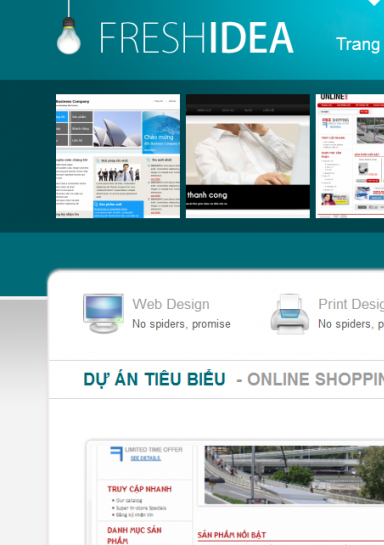Click the computer monitor Web Design icon
Image resolution: width=384 pixels, height=545 pixels.
(x=103, y=314)
